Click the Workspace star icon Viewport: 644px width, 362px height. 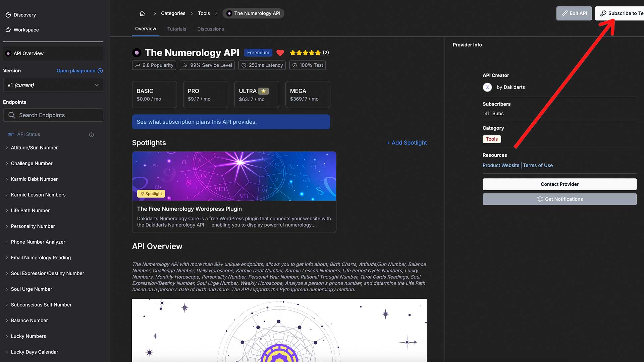click(8, 30)
